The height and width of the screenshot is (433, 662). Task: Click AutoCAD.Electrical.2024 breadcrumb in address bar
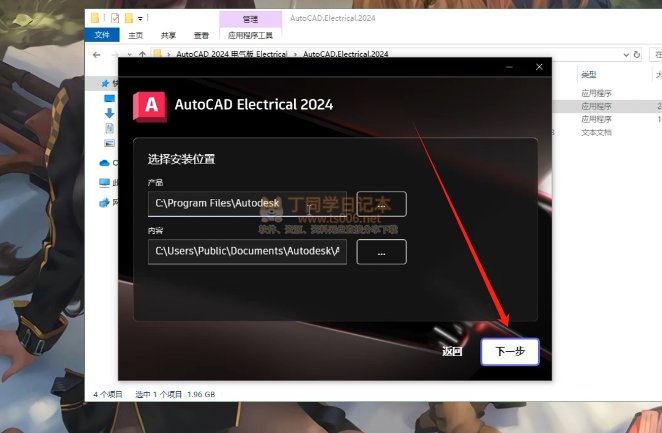345,54
